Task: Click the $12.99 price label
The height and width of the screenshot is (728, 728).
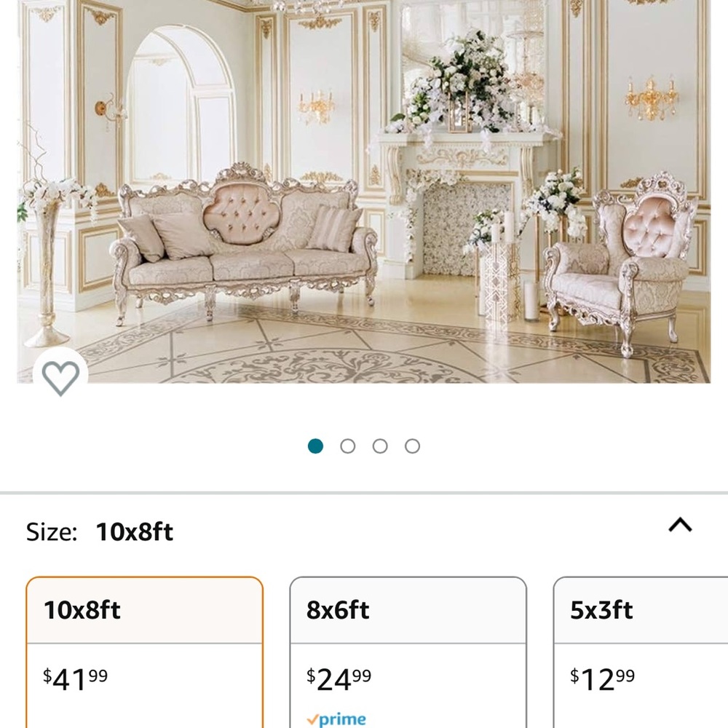Action: tap(602, 677)
